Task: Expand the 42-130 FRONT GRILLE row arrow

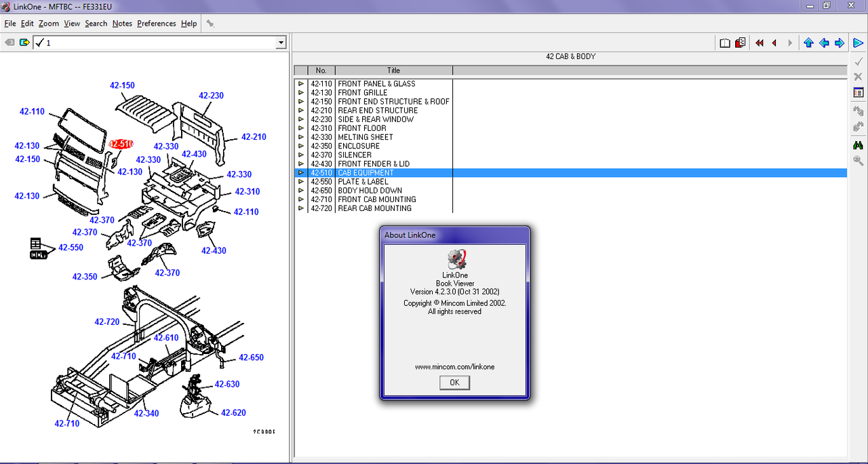Action: [300, 93]
